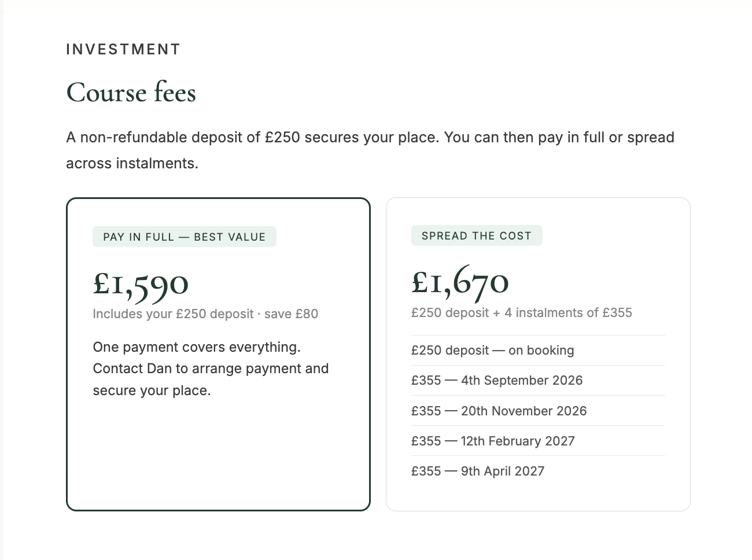The image size is (752, 560).
Task: Select the 12th February 2027 instalment row
Action: (538, 441)
